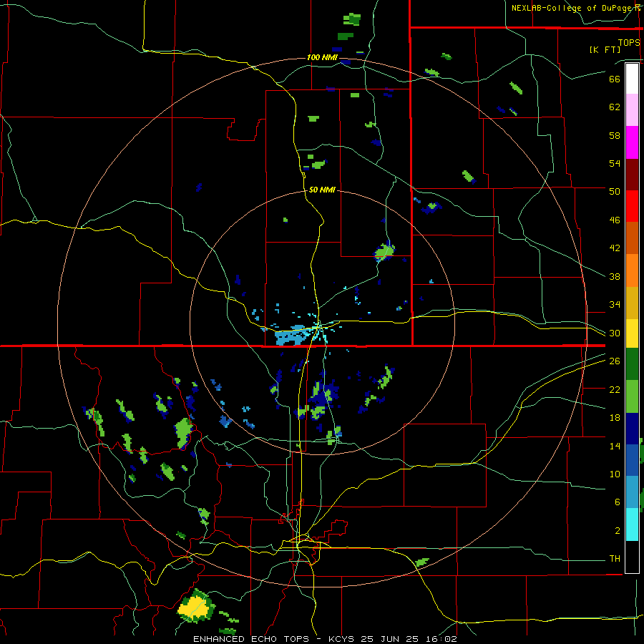Click the "[K FT]" units label
Viewport: 644px width, 644px height.
(x=605, y=49)
